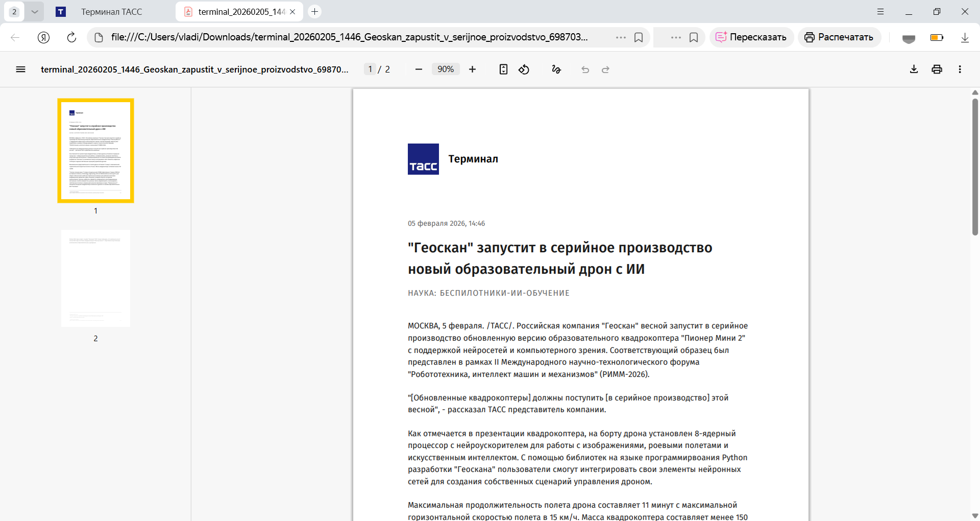Screen dimensions: 980x521
Task: Open the browser hamburger menu
Action: click(x=880, y=11)
